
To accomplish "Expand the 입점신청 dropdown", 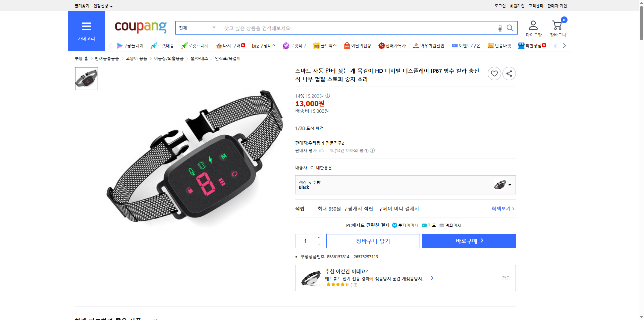I will click(x=102, y=6).
